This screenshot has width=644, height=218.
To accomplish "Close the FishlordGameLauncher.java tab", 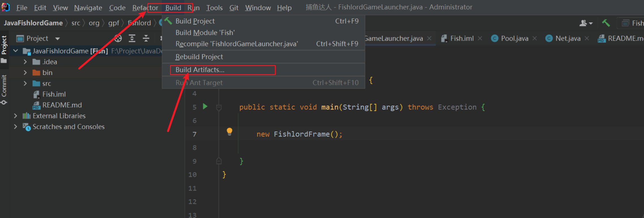I will pyautogui.click(x=429, y=38).
